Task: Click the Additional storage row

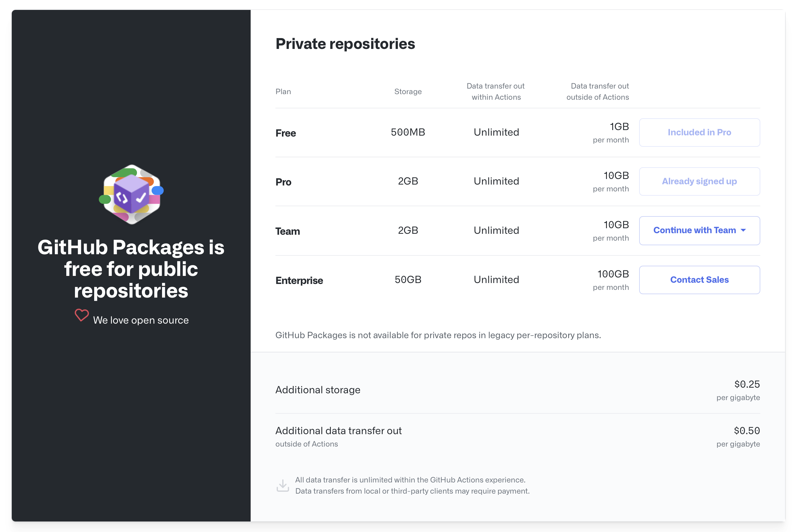Action: (x=518, y=390)
